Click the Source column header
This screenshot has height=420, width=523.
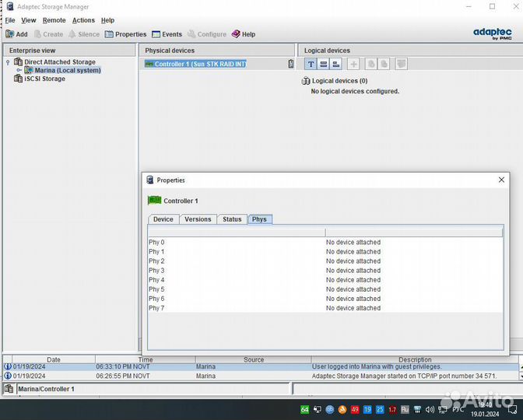(x=254, y=359)
